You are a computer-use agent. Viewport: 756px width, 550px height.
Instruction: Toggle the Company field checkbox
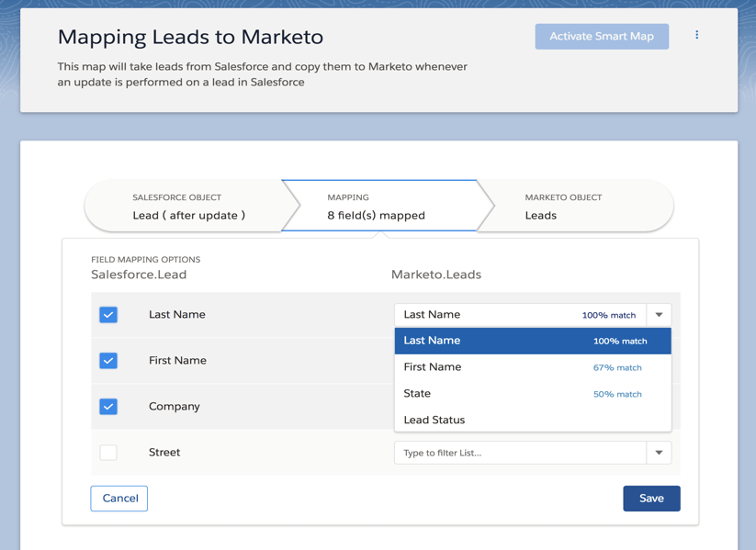point(108,407)
